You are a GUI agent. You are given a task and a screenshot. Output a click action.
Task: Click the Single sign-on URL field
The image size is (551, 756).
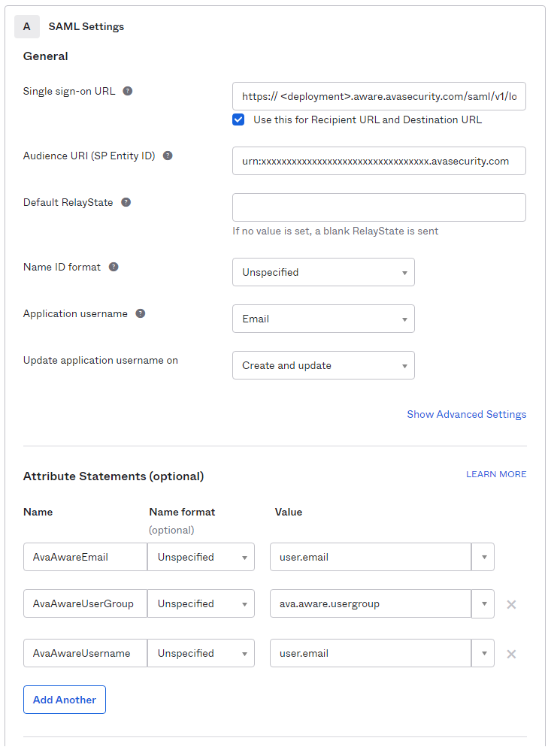[x=379, y=96]
